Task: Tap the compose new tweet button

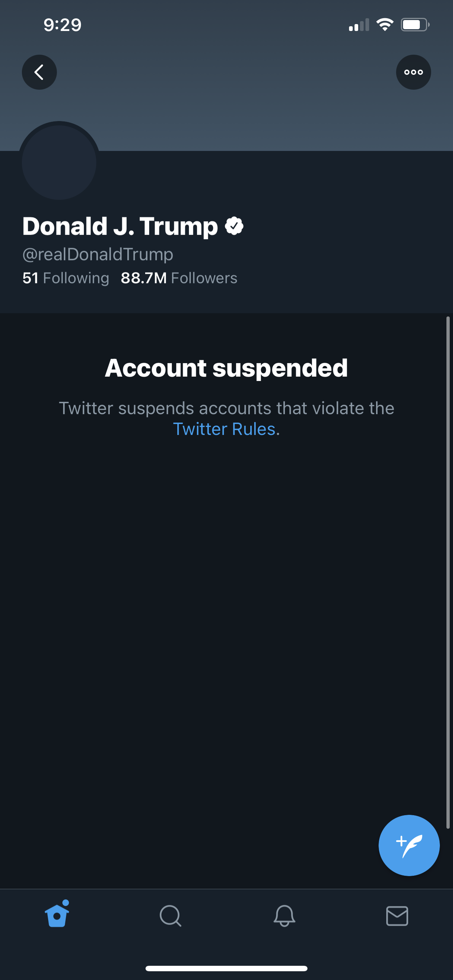Action: click(409, 845)
